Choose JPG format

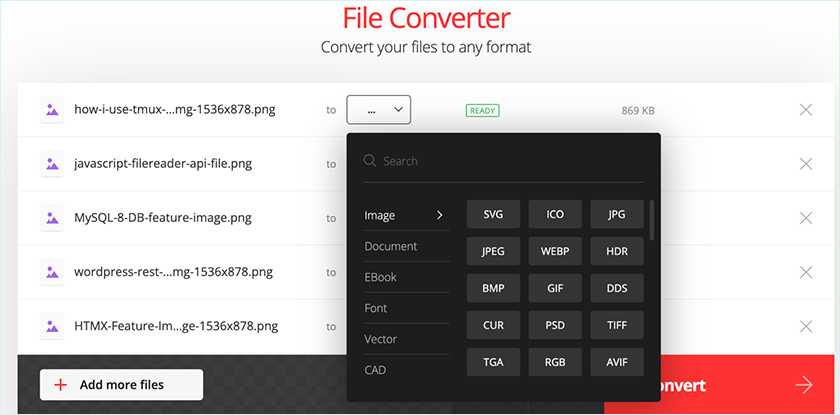(617, 214)
